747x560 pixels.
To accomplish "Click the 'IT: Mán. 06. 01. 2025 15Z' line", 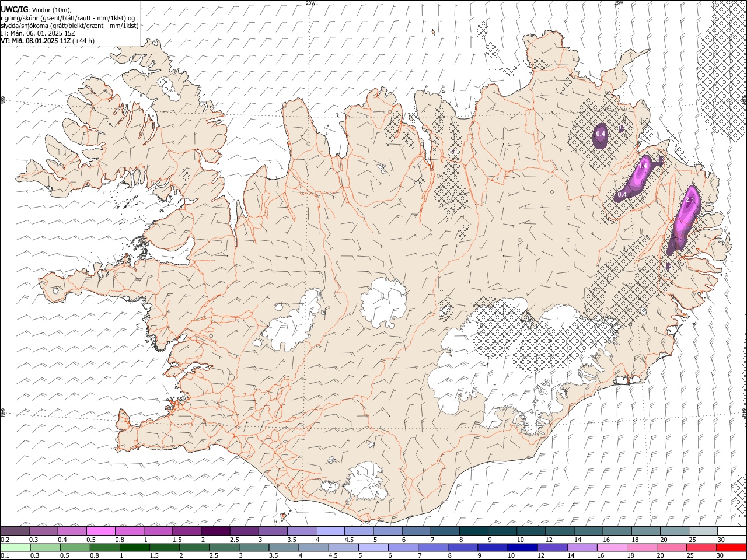I will (38, 33).
